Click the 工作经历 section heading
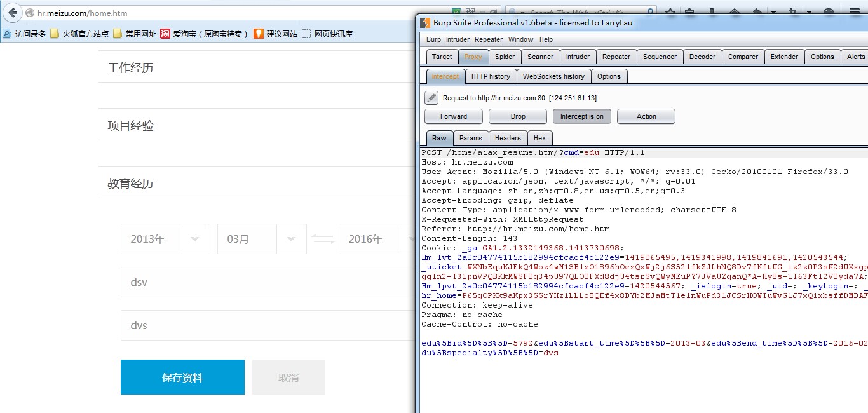868x413 pixels. click(x=130, y=68)
